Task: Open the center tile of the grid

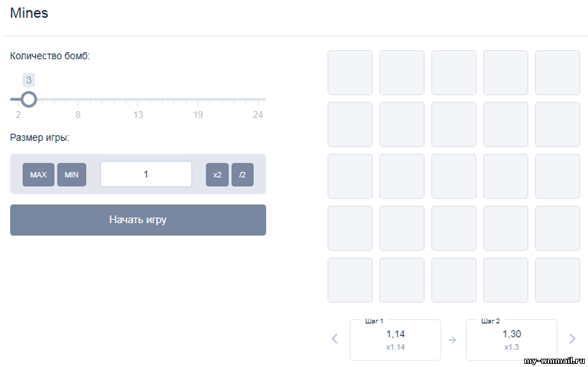Action: (454, 176)
